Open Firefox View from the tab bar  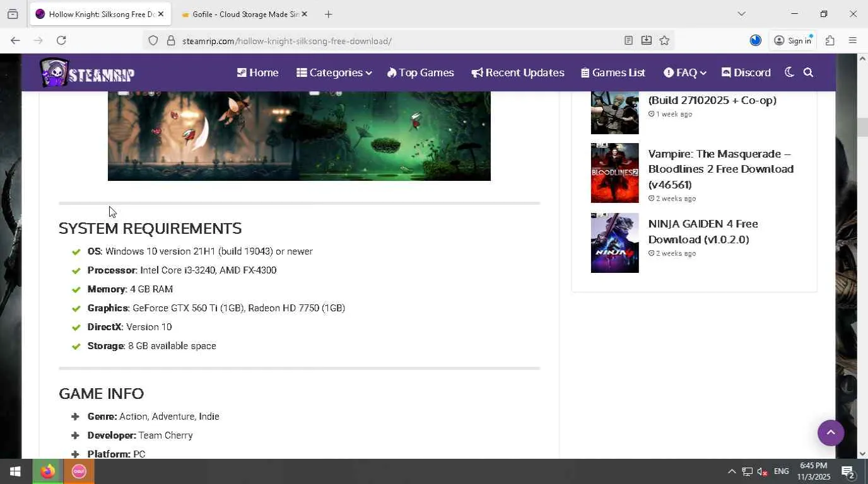point(13,14)
